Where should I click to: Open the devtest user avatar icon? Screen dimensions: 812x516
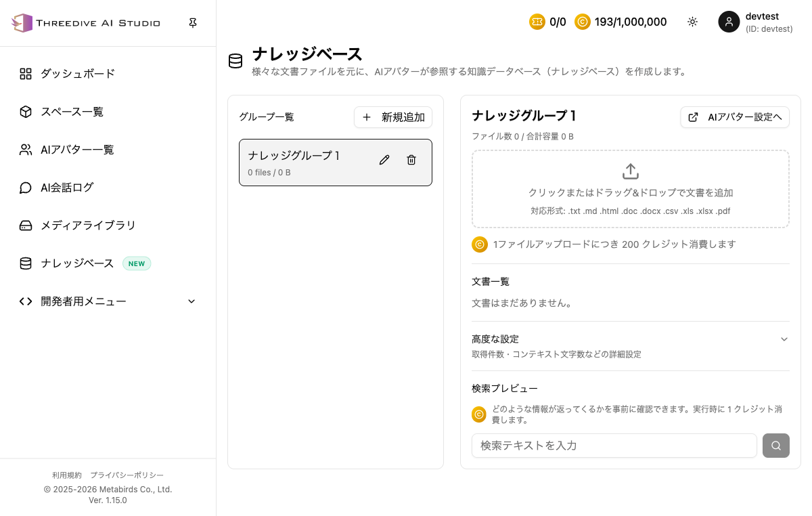coord(729,22)
